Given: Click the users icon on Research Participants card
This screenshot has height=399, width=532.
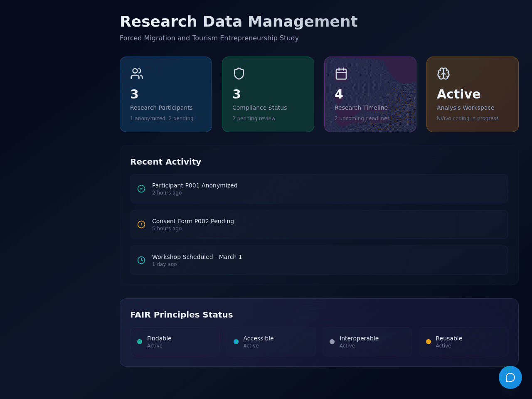Looking at the screenshot, I should point(137,74).
